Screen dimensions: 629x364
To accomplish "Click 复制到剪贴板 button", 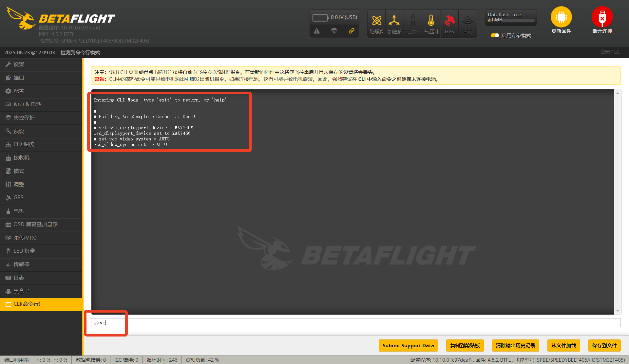I will [x=465, y=346].
